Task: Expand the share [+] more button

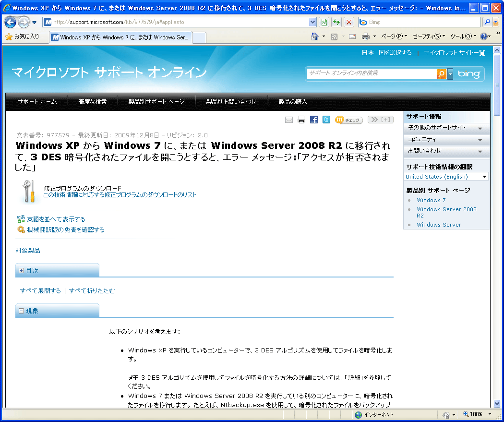Action: [381, 120]
